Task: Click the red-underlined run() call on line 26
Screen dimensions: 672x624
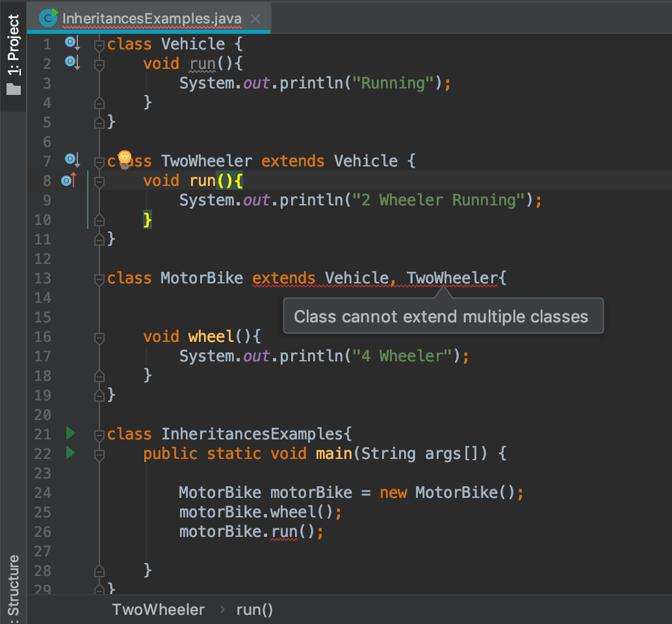Action: [283, 531]
